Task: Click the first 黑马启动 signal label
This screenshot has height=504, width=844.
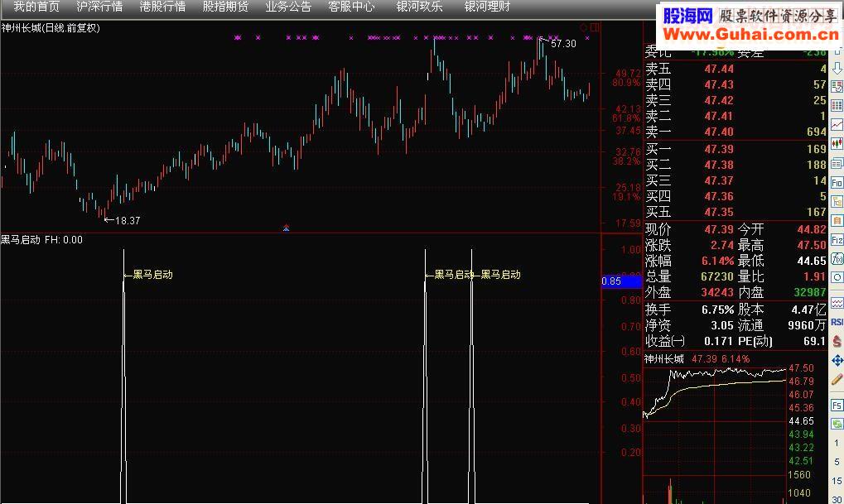Action: point(152,275)
